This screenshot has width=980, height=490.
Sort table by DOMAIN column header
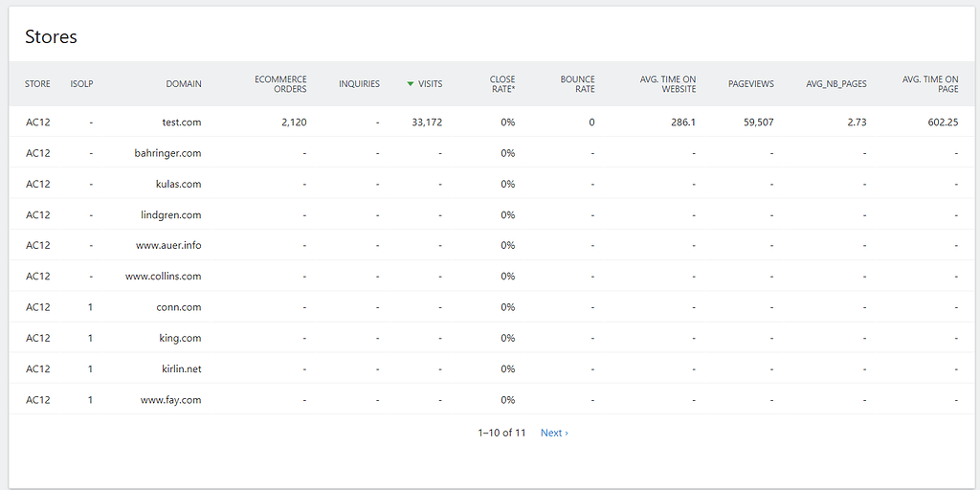point(184,84)
